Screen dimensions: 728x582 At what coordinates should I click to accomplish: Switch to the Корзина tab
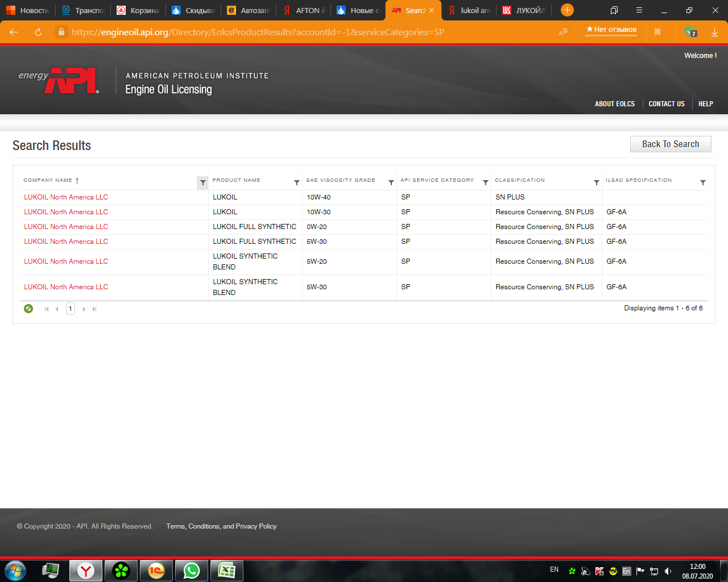click(138, 10)
